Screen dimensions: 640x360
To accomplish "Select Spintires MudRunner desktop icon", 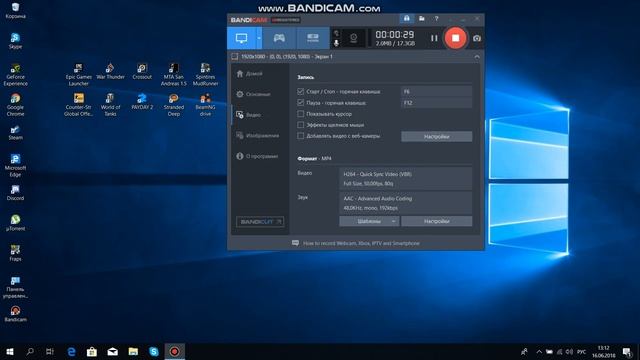I will click(x=205, y=75).
